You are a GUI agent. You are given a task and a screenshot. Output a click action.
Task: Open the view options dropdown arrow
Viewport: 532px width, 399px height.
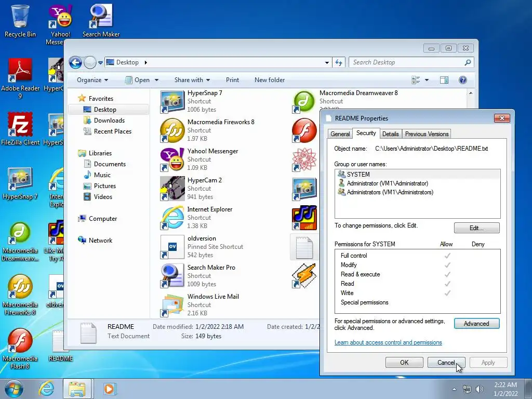pos(427,80)
